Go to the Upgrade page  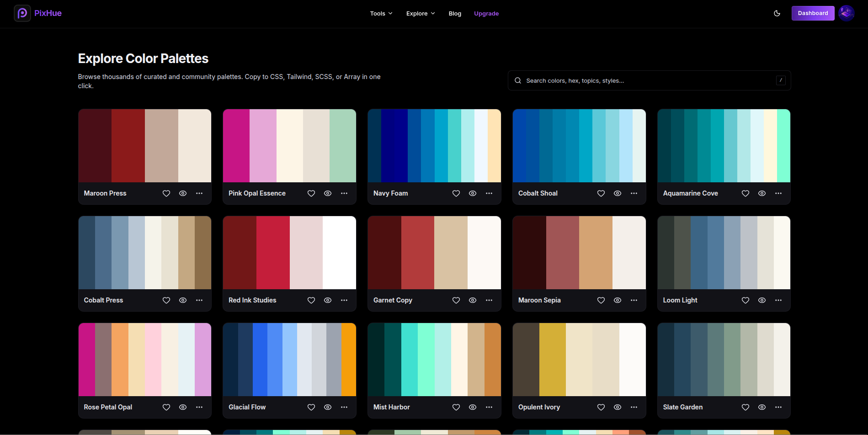click(486, 13)
